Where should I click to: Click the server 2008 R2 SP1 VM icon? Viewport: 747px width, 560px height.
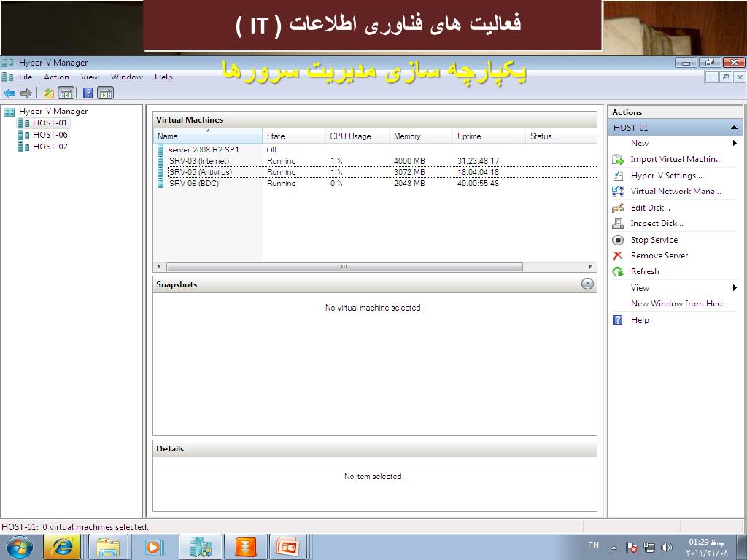[160, 149]
